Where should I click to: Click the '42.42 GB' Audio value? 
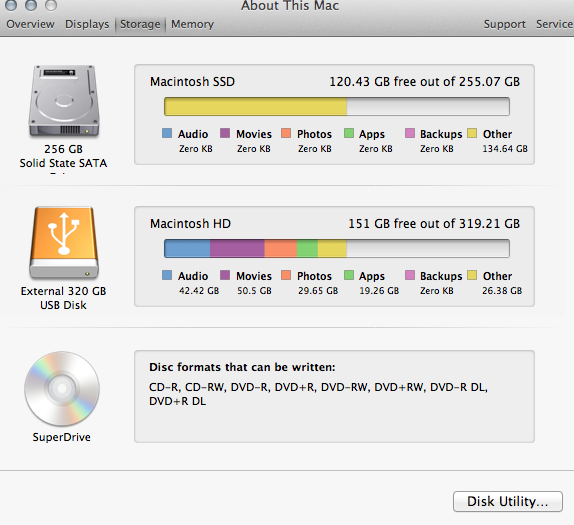point(199,291)
